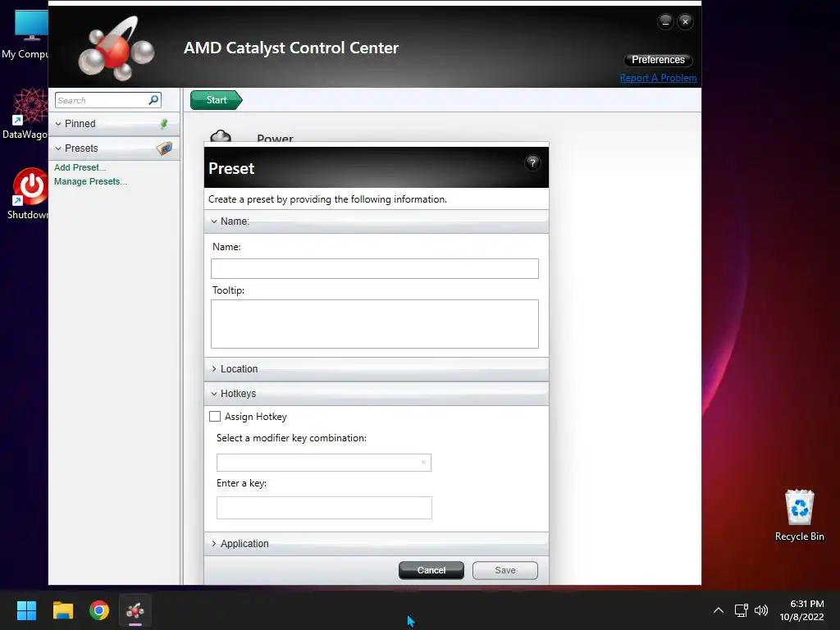Screen dimensions: 840x630
Task: Open Preset dialog help question mark
Action: tap(532, 163)
